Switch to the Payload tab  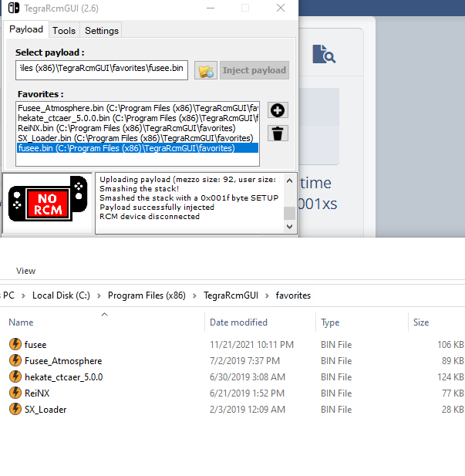26,29
